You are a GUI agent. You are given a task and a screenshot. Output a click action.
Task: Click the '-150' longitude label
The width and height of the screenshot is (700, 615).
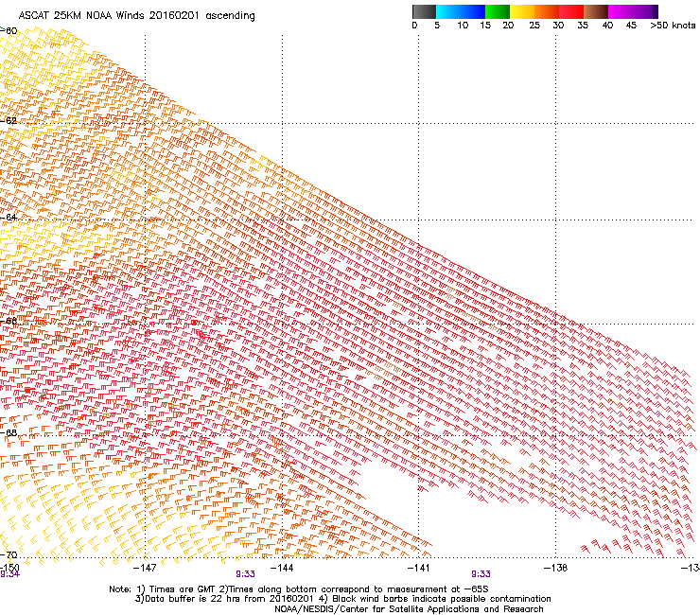coord(9,567)
